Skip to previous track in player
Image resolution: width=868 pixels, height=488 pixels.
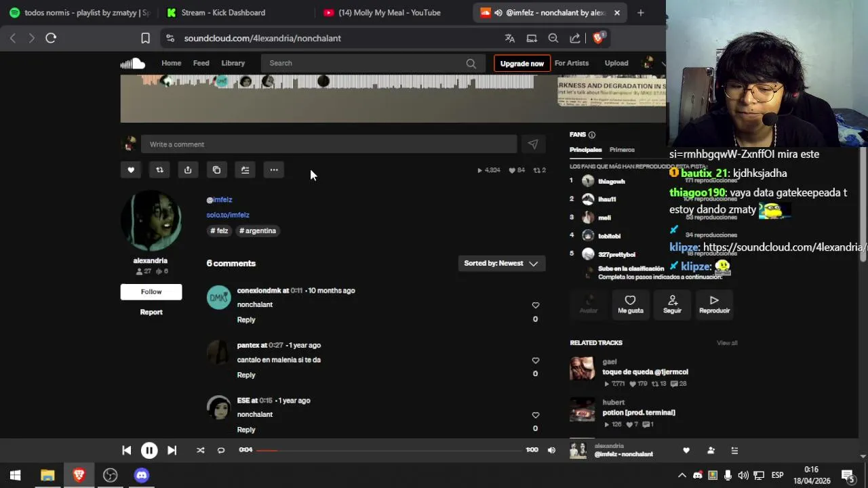click(x=126, y=450)
